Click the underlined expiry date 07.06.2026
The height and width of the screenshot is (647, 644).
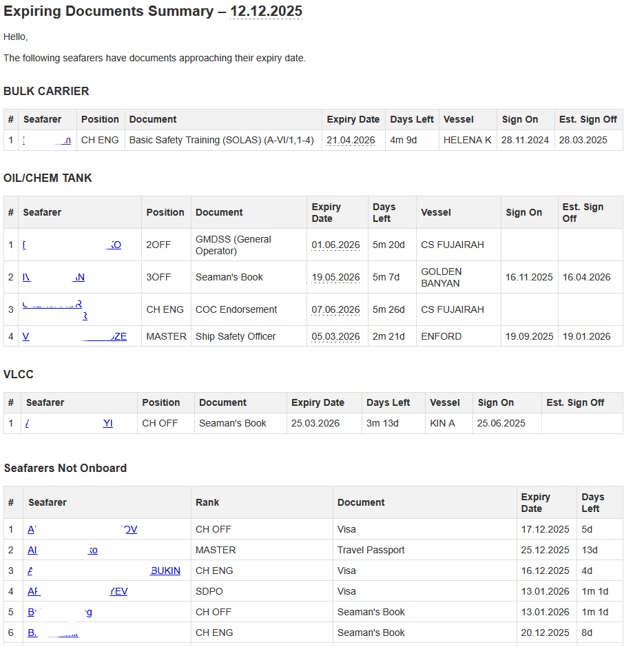click(335, 310)
